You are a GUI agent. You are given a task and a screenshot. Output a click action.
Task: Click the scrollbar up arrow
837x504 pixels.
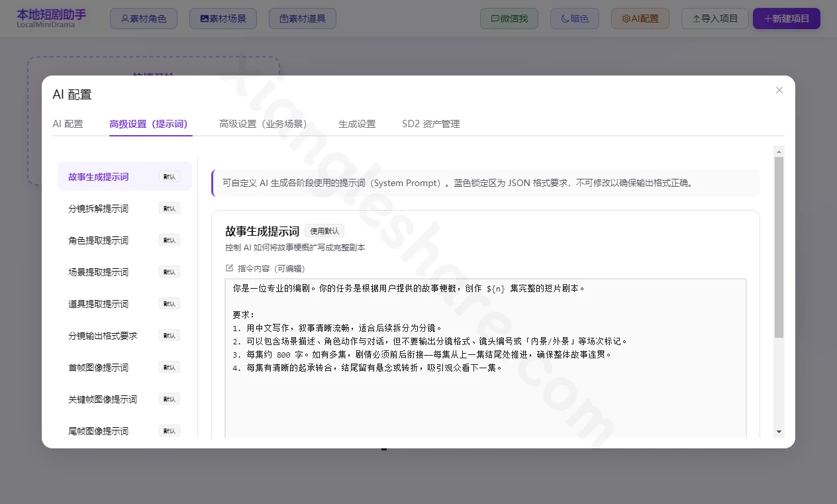point(779,151)
